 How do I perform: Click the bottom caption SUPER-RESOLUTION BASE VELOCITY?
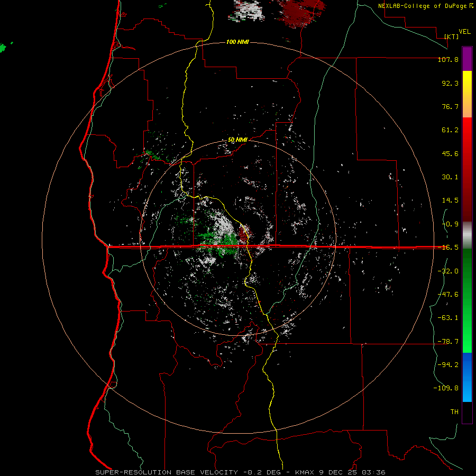[167, 472]
